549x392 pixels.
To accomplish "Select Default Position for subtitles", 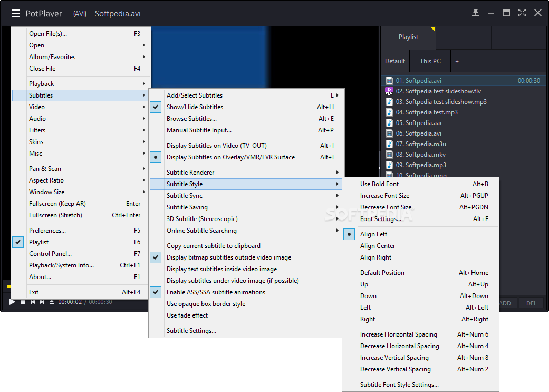I will [x=420, y=273].
